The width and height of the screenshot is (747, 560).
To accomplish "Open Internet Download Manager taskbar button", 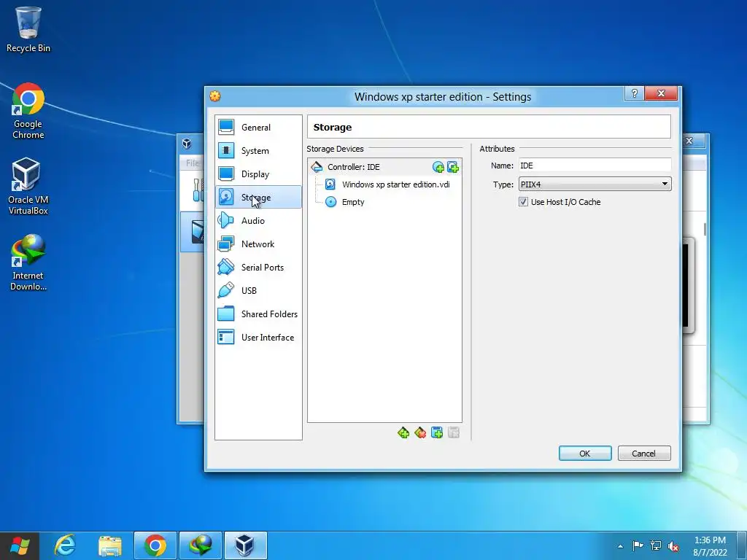I will [201, 545].
